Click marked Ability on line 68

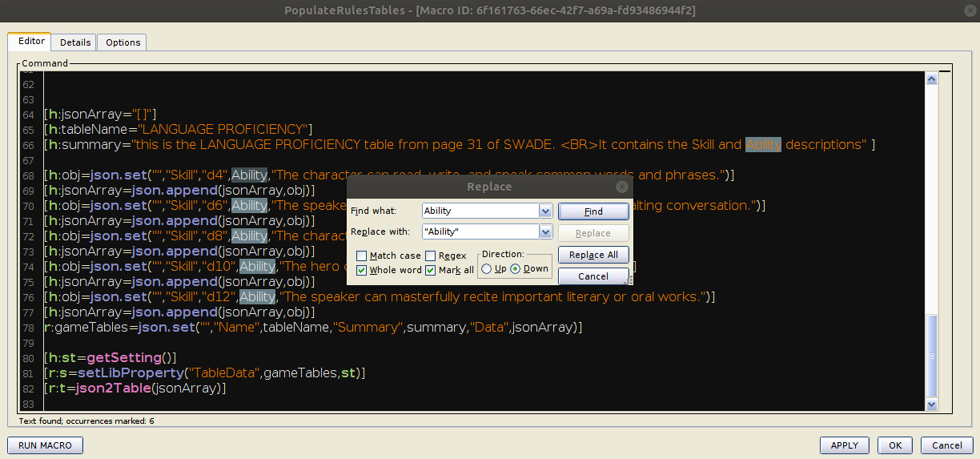tap(250, 175)
